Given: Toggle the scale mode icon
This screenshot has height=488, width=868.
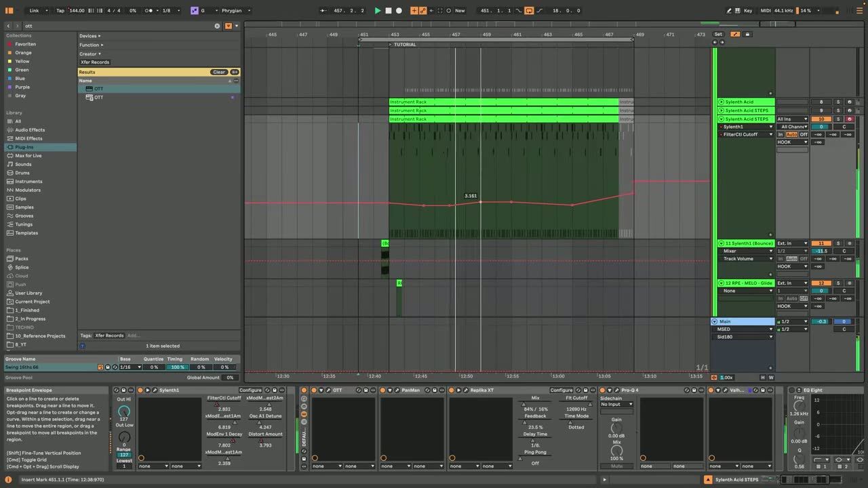Looking at the screenshot, I should pos(195,11).
